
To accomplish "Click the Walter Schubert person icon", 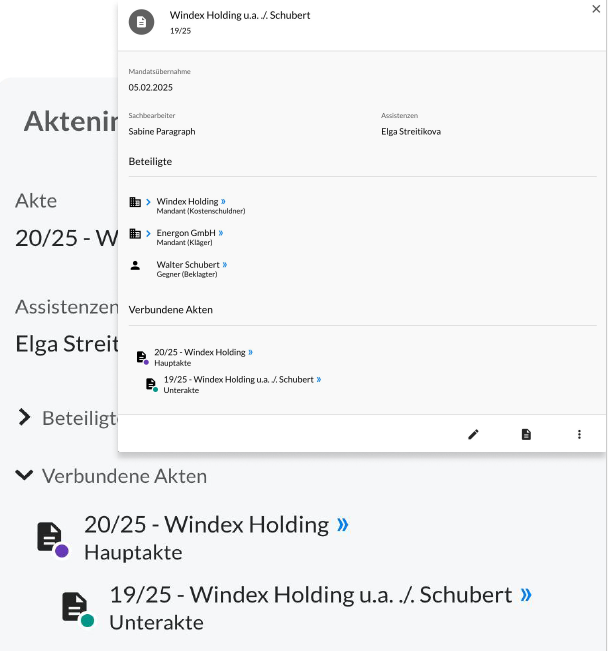I will (x=135, y=265).
